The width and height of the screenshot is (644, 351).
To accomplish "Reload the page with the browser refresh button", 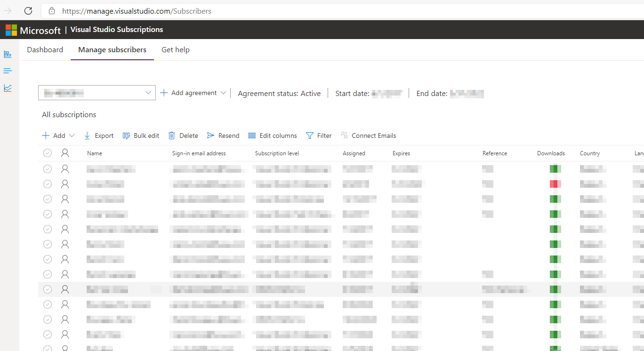I will pos(28,11).
